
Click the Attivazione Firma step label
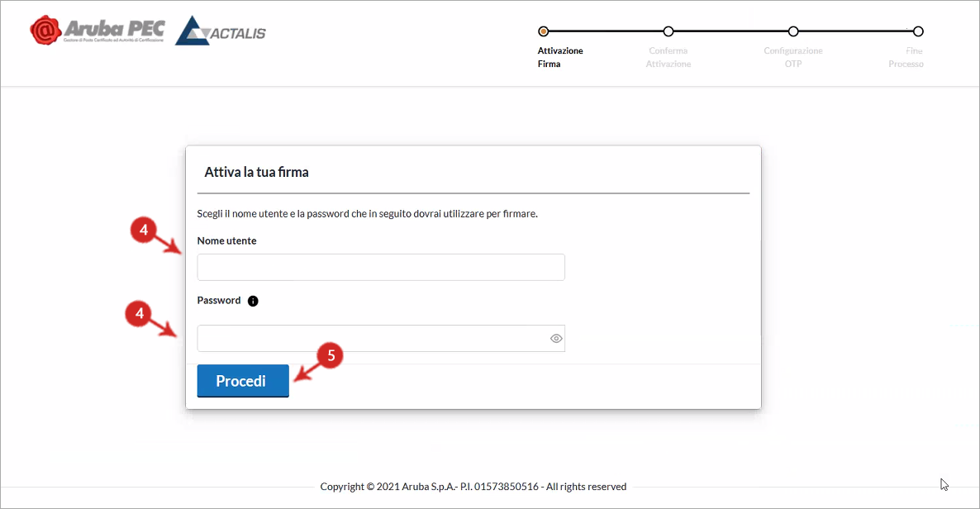click(x=560, y=57)
